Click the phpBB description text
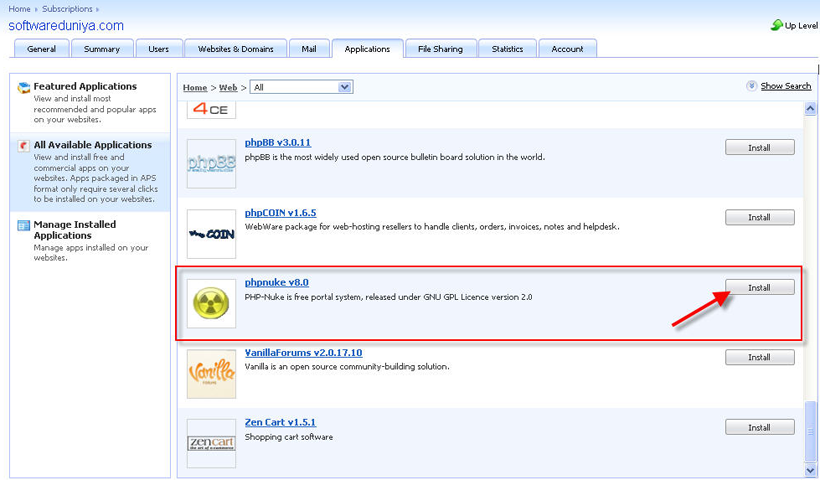This screenshot has height=480, width=820. [395, 157]
